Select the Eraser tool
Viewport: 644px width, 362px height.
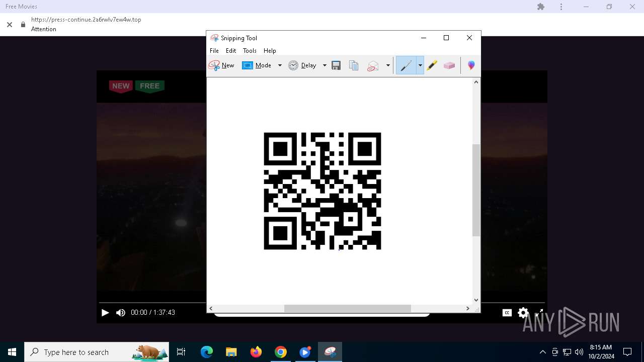(x=449, y=65)
